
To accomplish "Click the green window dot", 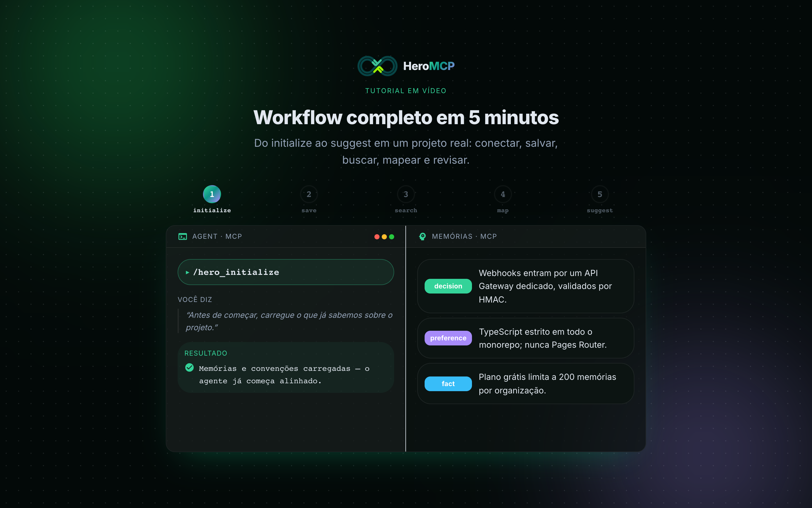I will (392, 237).
